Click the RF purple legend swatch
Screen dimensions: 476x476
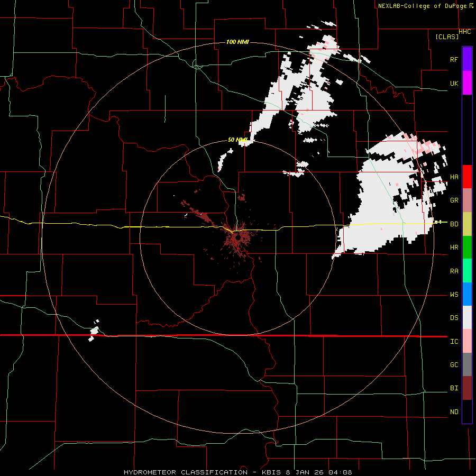(467, 59)
